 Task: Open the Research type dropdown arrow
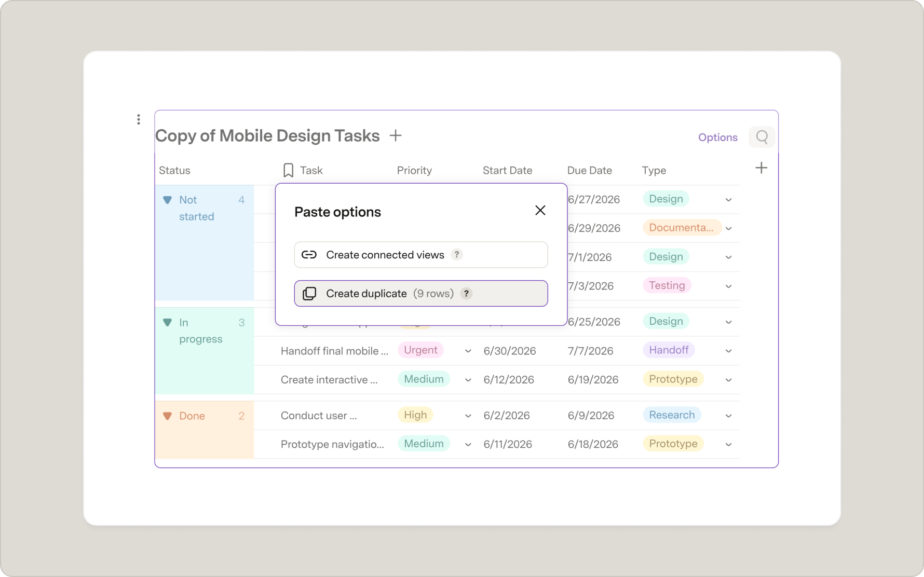728,416
